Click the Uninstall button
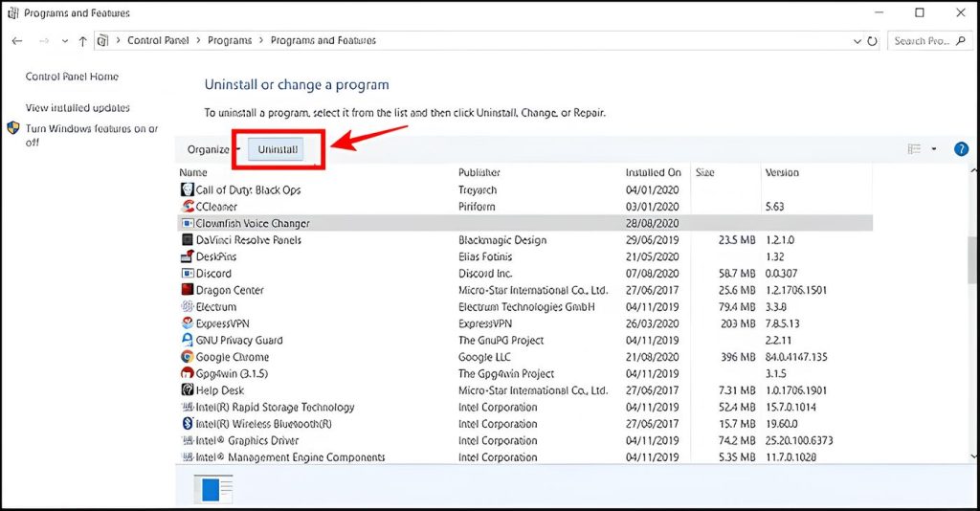Viewport: 980px width, 511px height. coord(278,149)
